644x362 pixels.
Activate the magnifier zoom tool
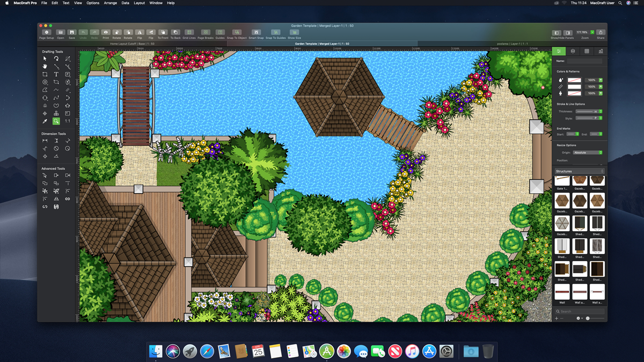click(x=56, y=122)
